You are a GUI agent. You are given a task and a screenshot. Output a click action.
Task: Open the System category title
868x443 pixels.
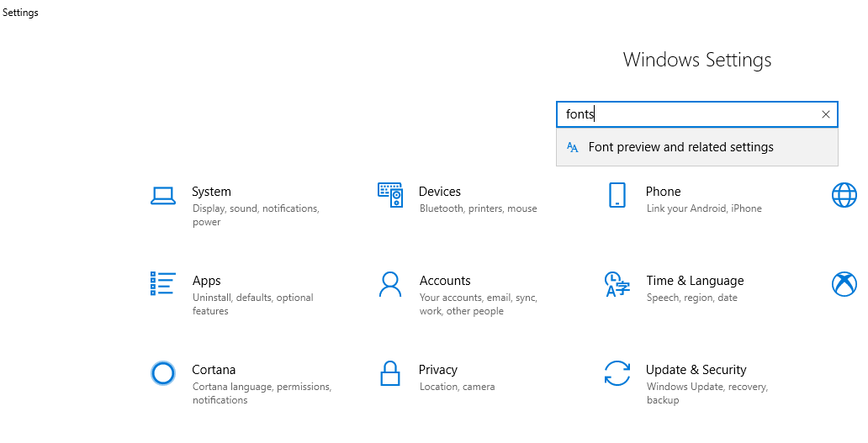[x=211, y=192]
